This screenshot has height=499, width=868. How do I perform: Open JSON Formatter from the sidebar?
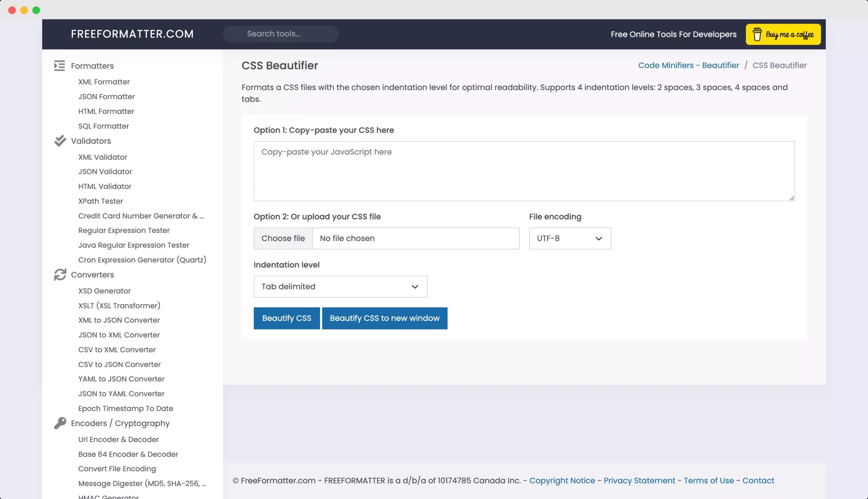[x=106, y=97]
